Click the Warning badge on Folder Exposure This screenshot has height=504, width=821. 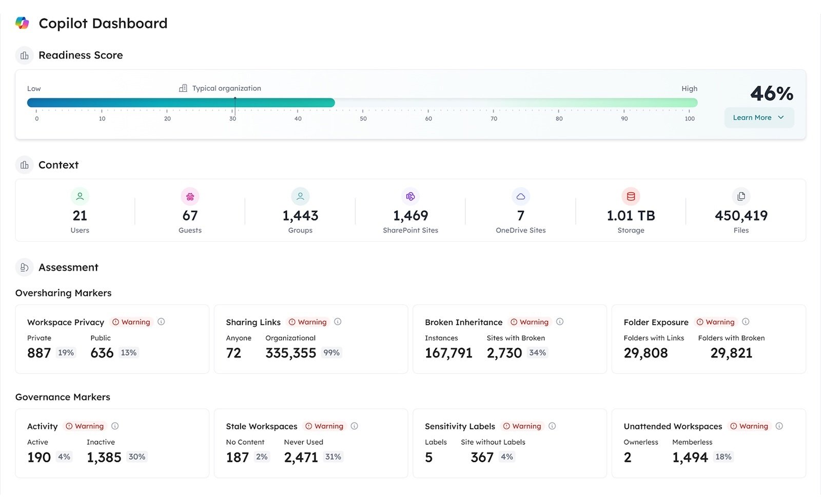[715, 322]
